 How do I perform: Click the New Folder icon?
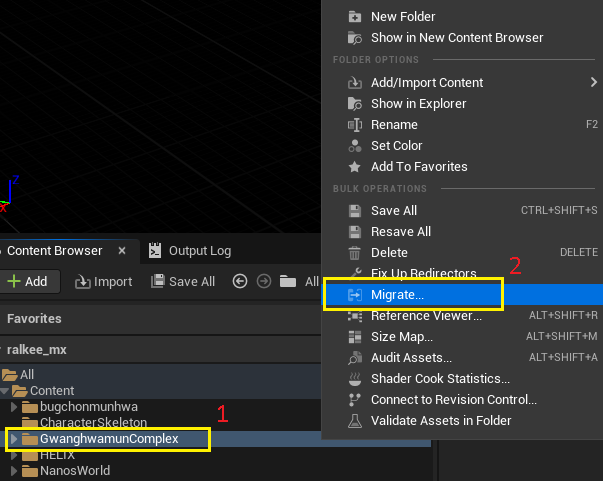[x=354, y=17]
